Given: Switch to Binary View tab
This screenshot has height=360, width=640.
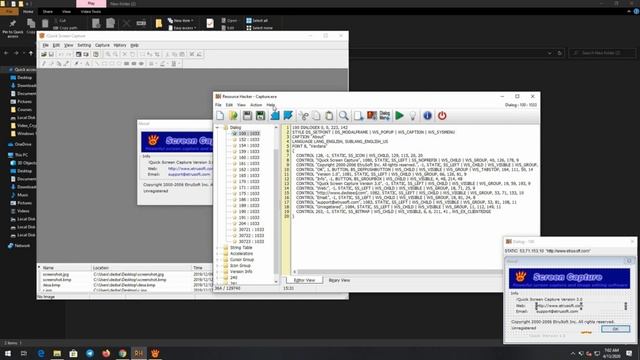Looking at the screenshot, I should (339, 280).
